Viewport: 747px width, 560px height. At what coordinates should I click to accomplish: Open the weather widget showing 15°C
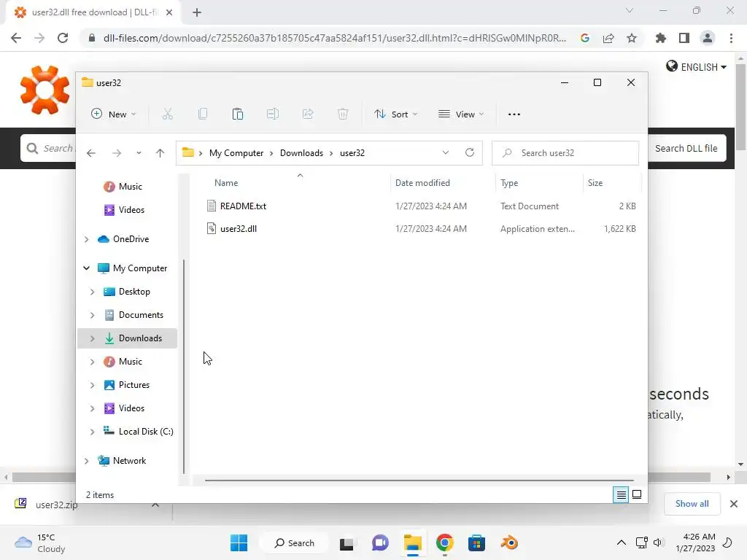tap(40, 542)
